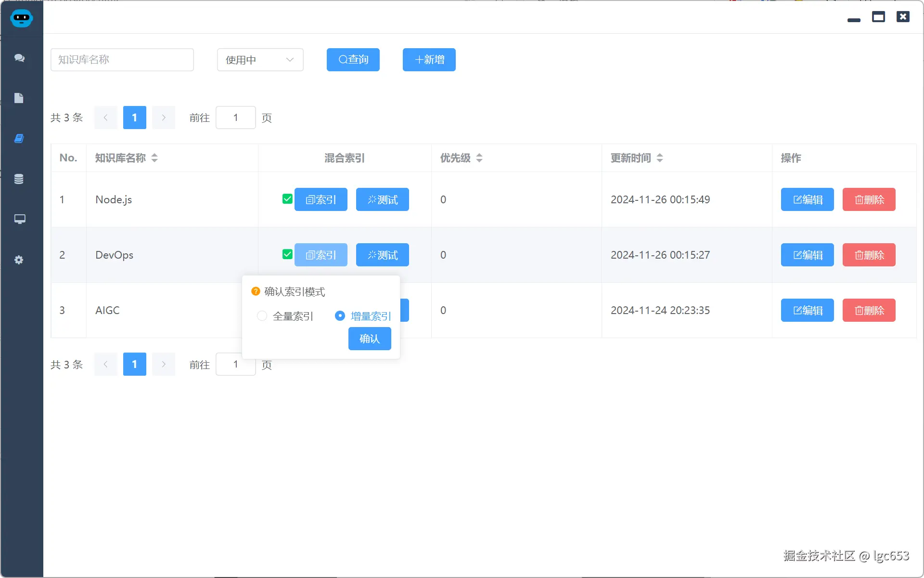Viewport: 924px width, 578px height.
Task: Click 新增 button to add knowledge base
Action: [429, 60]
